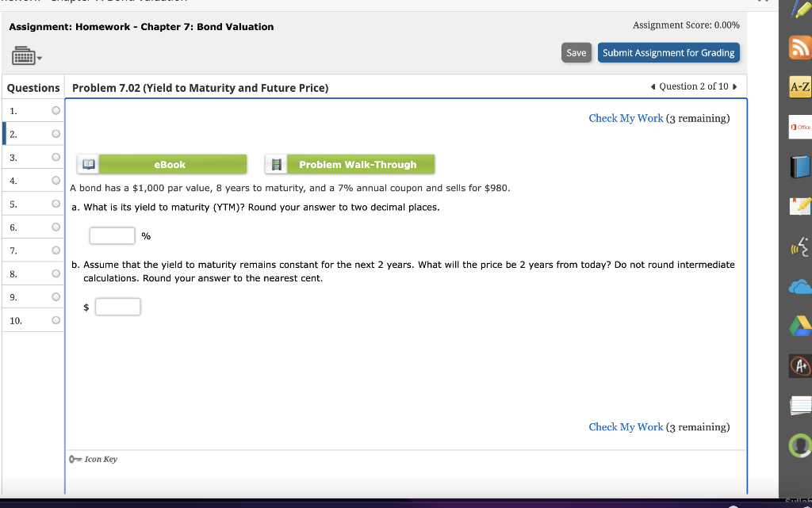Open the eBook reader
Viewport: 812px width, 508px height.
[x=170, y=164]
